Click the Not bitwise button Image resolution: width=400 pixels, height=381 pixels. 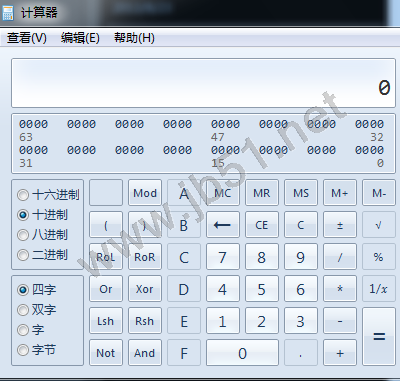pos(106,353)
